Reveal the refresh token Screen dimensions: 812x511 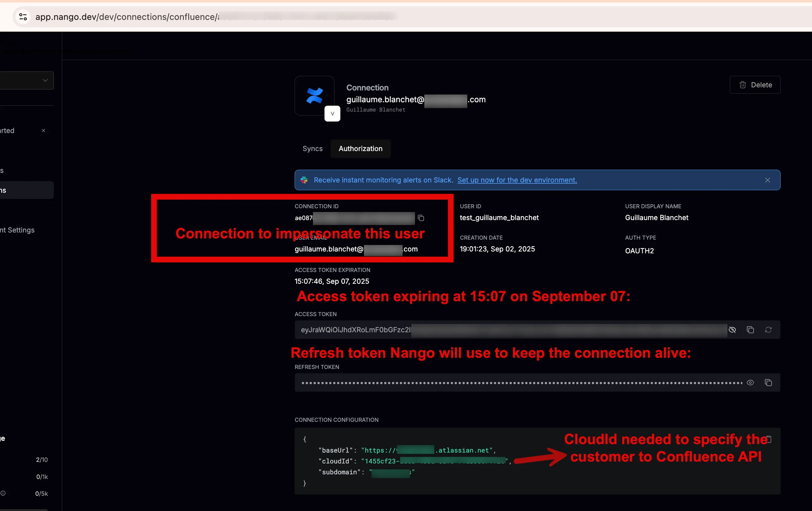pos(750,383)
